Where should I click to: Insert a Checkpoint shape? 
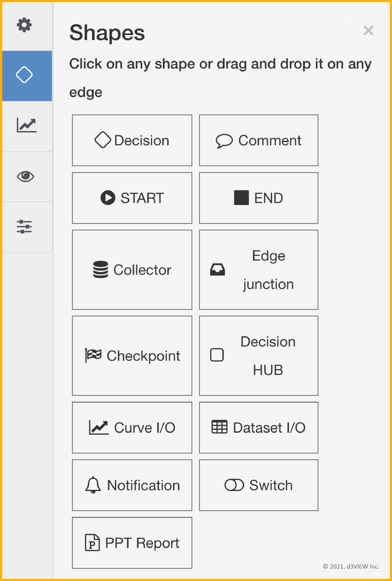(x=132, y=356)
